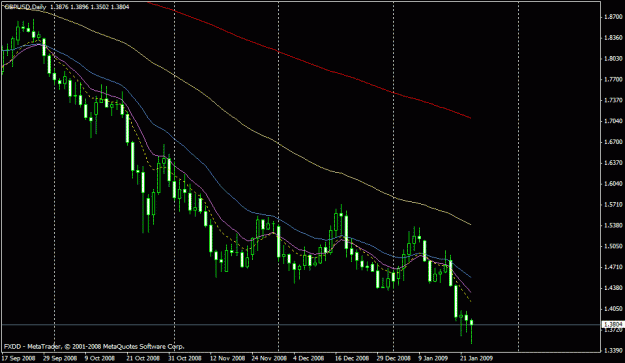Select the current price label 1.3804
Image resolution: width=625 pixels, height=363 pixels.
(x=613, y=325)
